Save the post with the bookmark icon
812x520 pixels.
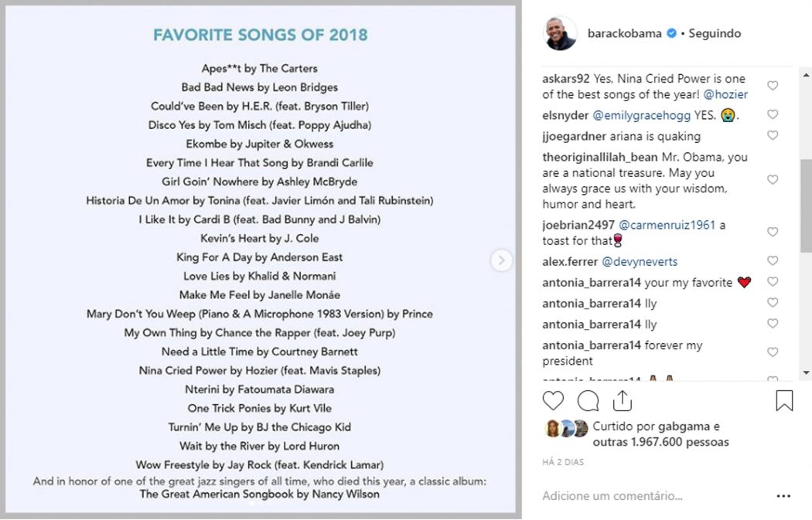point(784,400)
